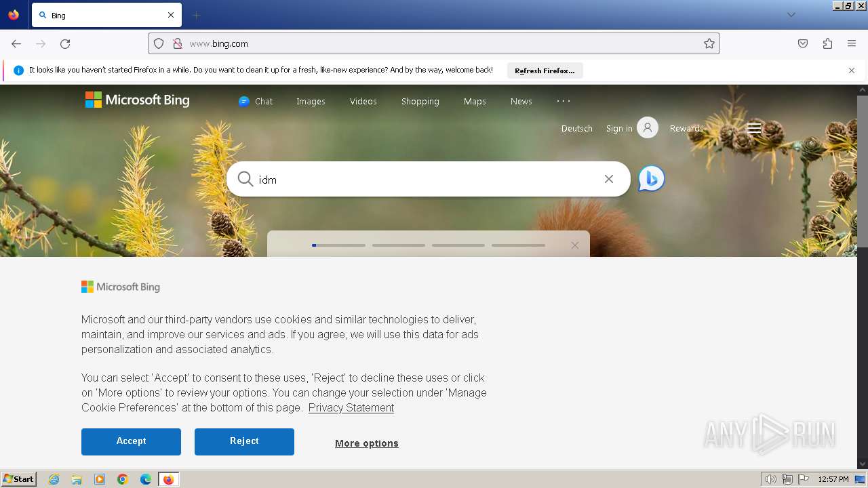Open the News tab
Image resolution: width=868 pixels, height=488 pixels.
[x=521, y=101]
